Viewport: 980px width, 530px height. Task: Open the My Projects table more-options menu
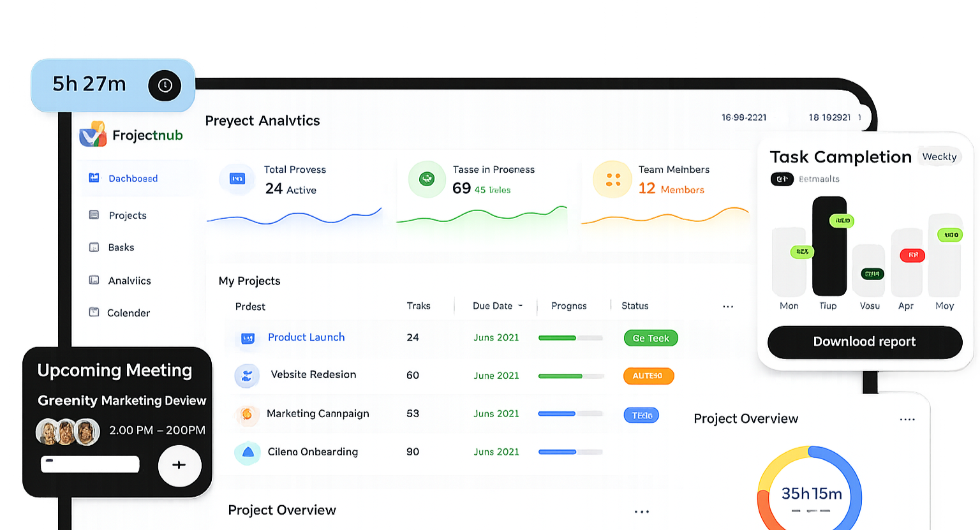click(x=728, y=307)
